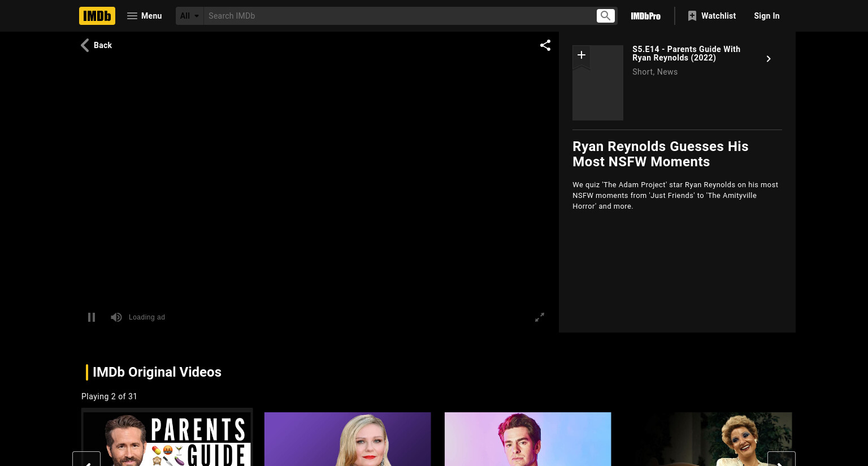
Task: Open the S5.E14 Parents Guide With Ryan Reynolds title
Action: pos(686,53)
